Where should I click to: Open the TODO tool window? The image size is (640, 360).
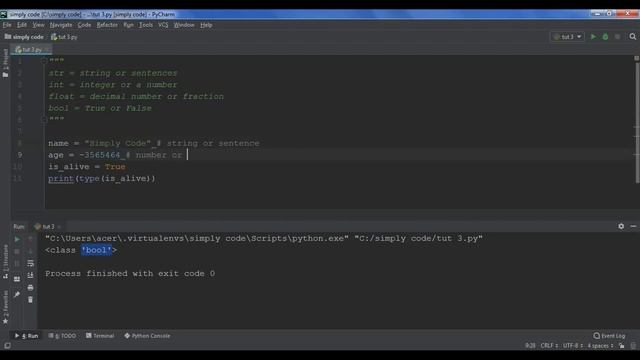click(x=62, y=336)
